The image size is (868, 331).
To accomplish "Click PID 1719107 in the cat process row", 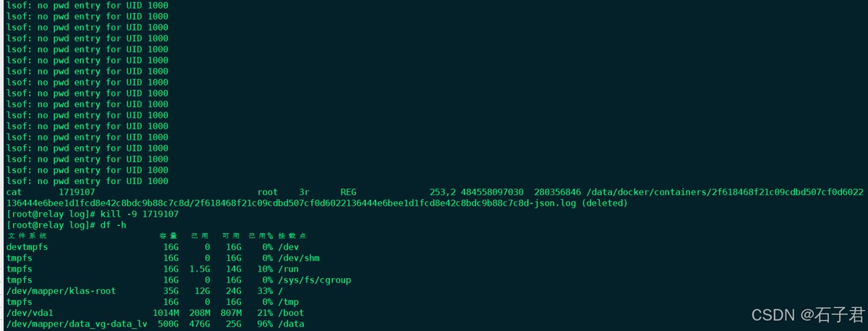I will tap(77, 193).
